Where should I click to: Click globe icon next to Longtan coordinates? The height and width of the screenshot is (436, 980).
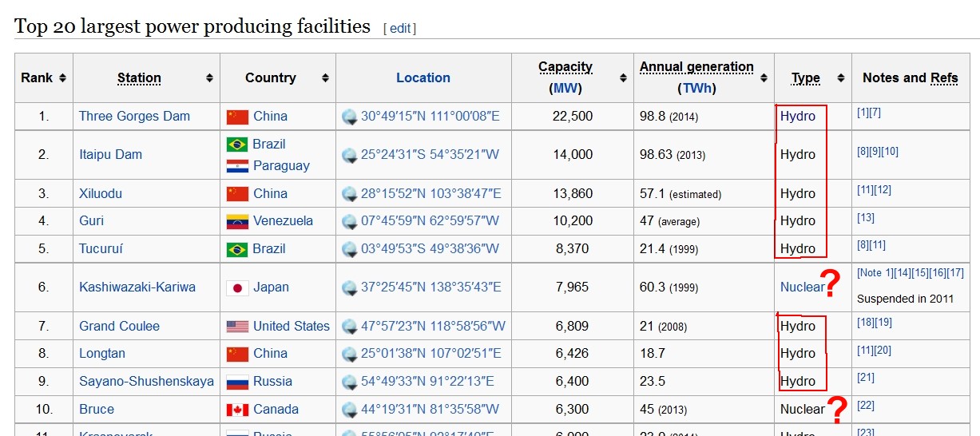coord(350,354)
